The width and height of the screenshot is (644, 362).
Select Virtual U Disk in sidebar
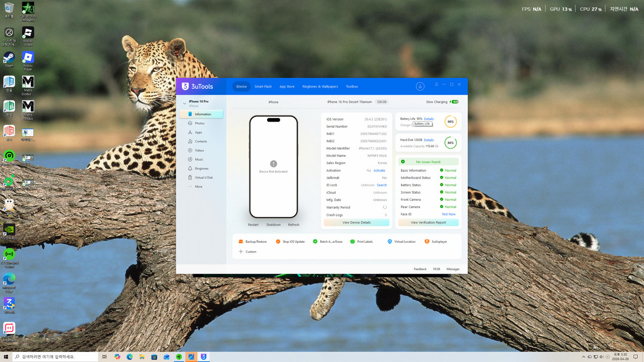(203, 178)
